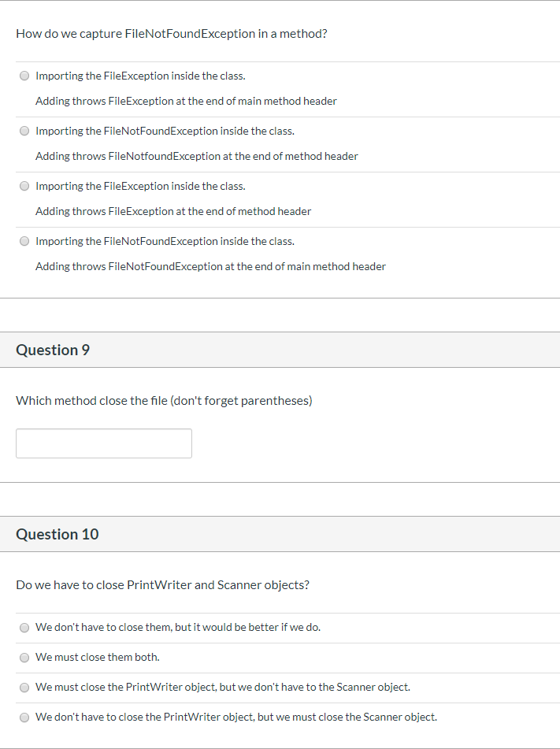Select the radio button for 'it would be better if we do'

point(24,628)
